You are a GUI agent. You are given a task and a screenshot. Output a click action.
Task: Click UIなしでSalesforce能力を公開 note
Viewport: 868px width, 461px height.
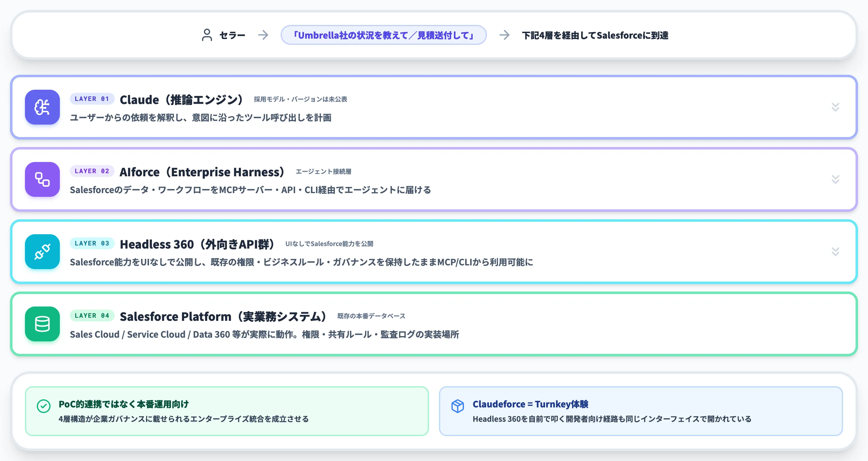(329, 244)
